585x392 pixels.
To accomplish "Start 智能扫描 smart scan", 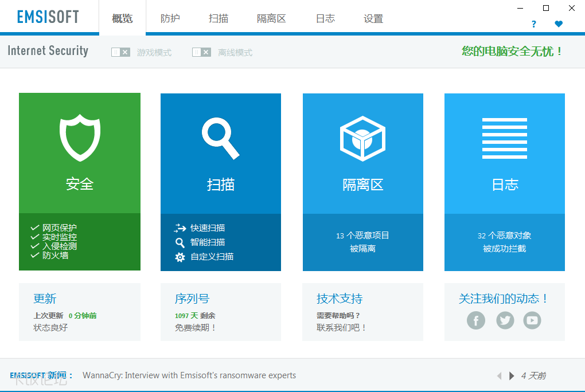I will (208, 242).
